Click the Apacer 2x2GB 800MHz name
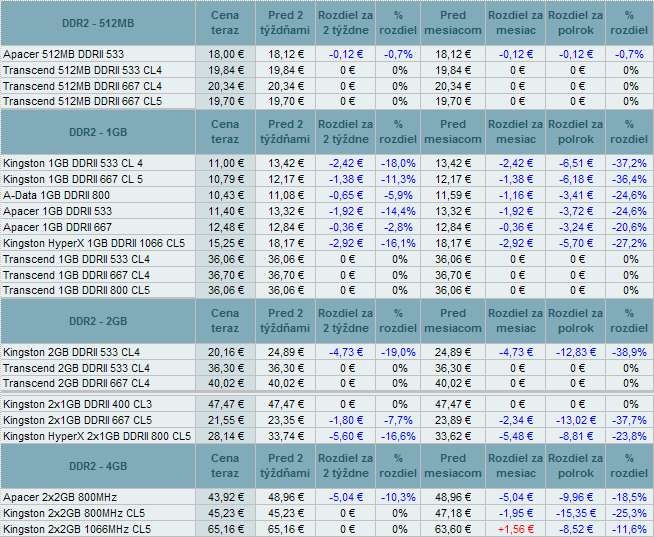 (60, 497)
